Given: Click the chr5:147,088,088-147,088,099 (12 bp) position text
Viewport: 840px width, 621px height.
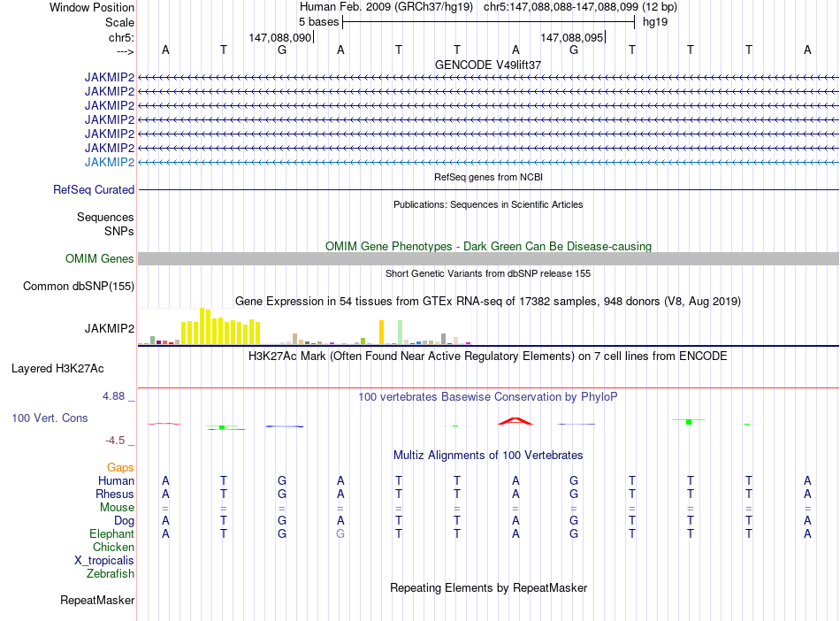Looking at the screenshot, I should pyautogui.click(x=580, y=7).
